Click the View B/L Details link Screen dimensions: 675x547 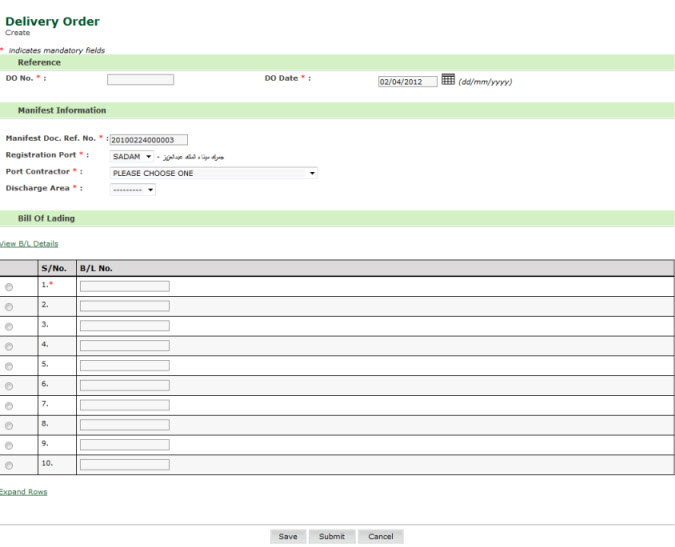(29, 244)
